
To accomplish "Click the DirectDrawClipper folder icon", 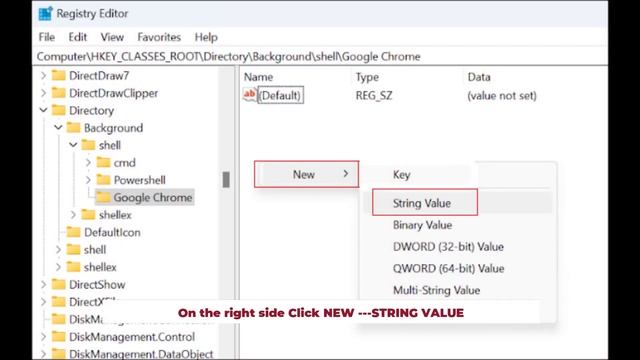I will pyautogui.click(x=59, y=93).
